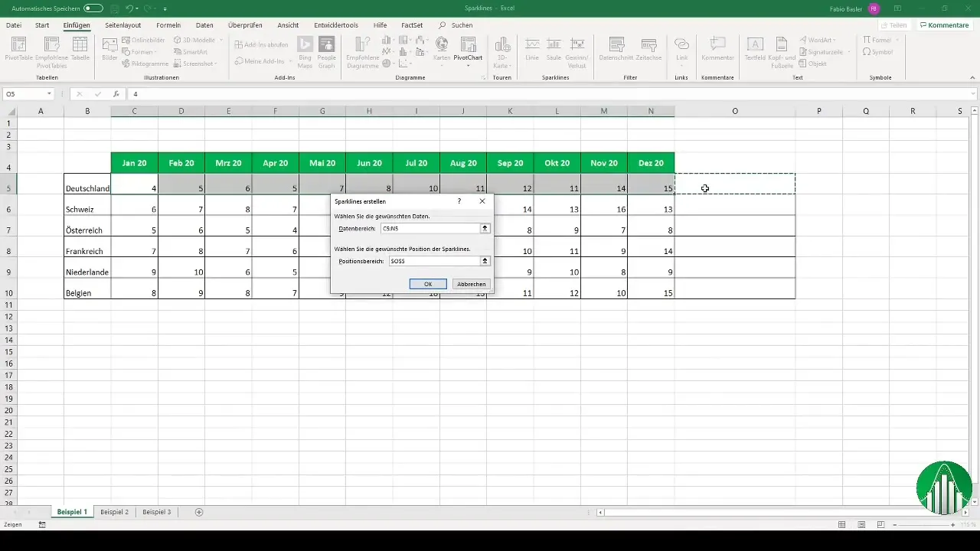Viewport: 980px width, 551px height.
Task: Open the Name Box dropdown arrow
Action: point(49,93)
